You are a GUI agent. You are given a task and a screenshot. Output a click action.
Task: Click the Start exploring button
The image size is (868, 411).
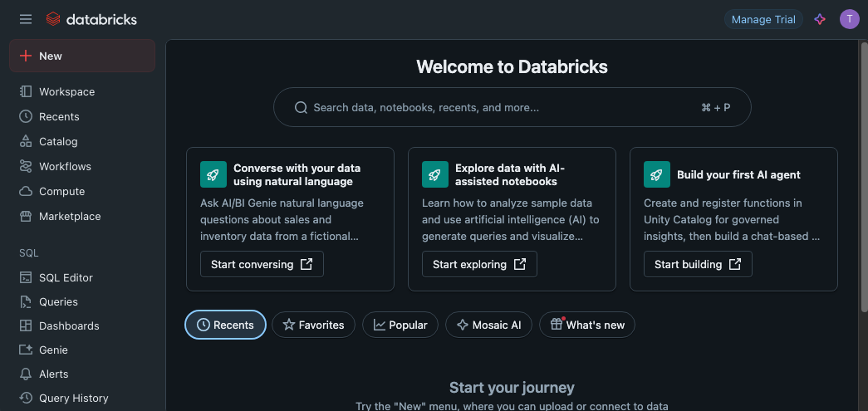(x=479, y=264)
